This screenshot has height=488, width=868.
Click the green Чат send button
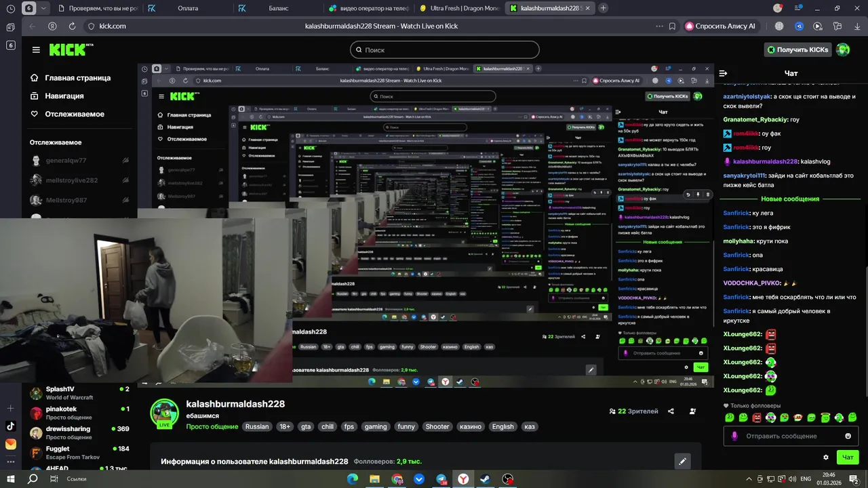coord(848,457)
